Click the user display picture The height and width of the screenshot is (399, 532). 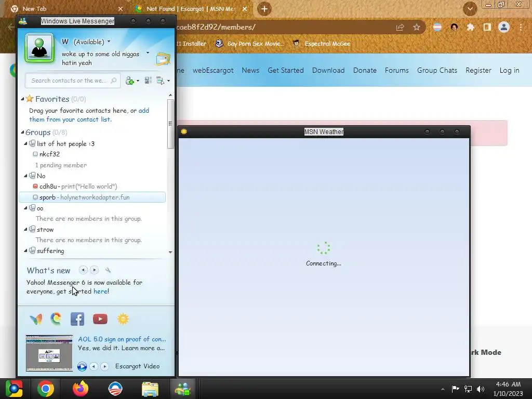pos(39,48)
